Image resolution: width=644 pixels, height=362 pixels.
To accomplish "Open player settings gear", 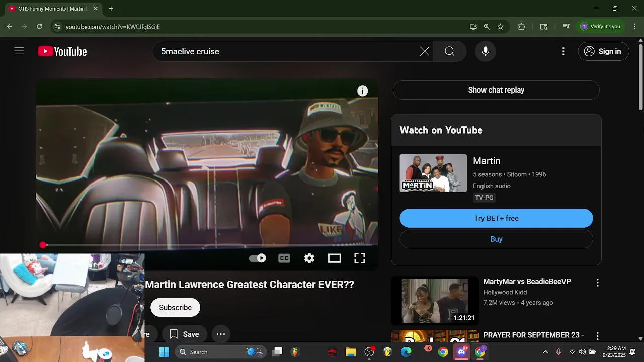I will point(309,258).
